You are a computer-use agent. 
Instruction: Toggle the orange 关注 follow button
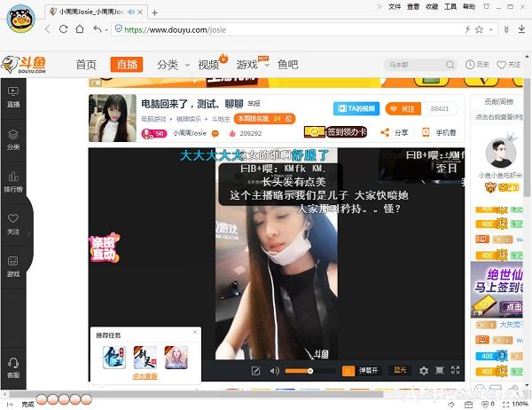pyautogui.click(x=402, y=108)
